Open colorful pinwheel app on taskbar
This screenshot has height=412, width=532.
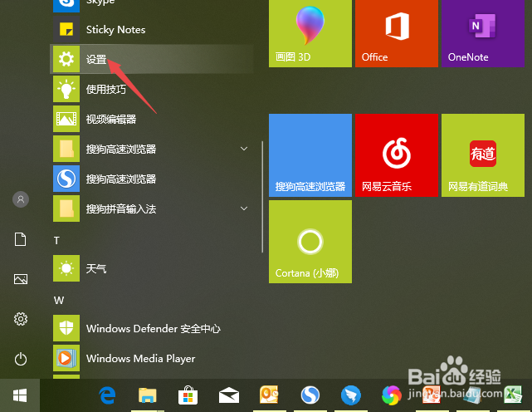(391, 395)
